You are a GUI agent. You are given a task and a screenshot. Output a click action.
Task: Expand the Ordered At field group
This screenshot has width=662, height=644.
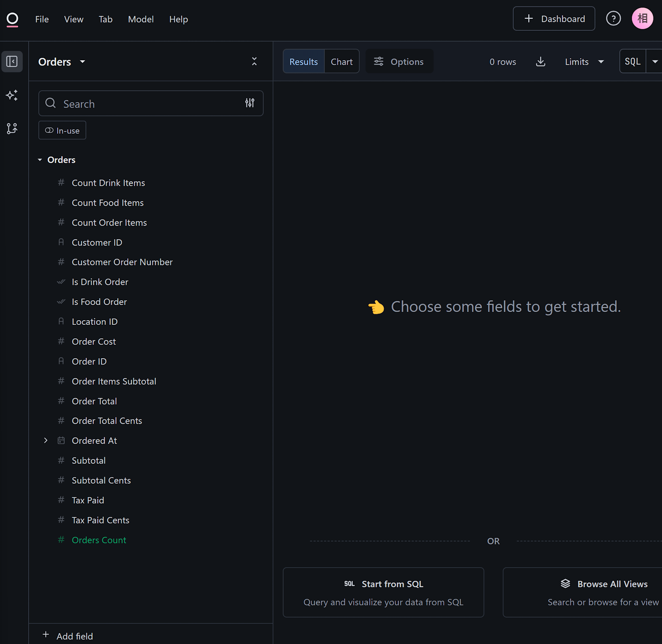pos(46,440)
